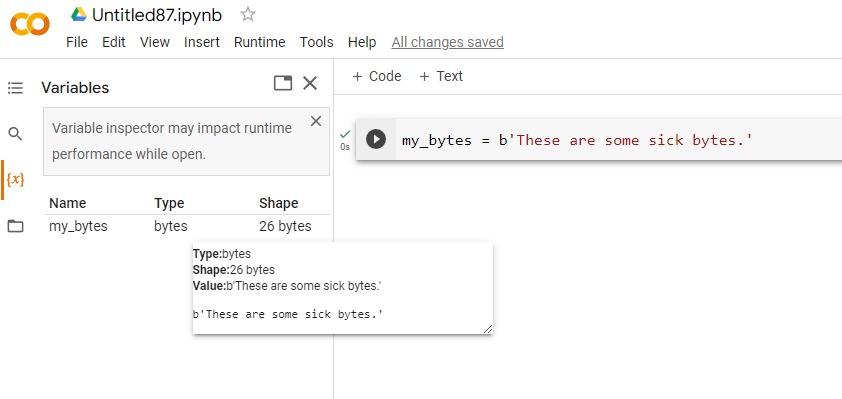Run the my_bytes code cell
This screenshot has height=399, width=842.
[376, 140]
